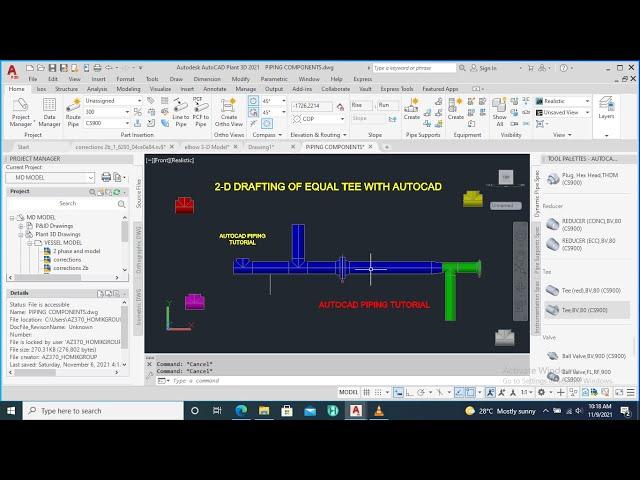Image resolution: width=640 pixels, height=480 pixels.
Task: Open the Unsaved View dropdown
Action: 587,112
